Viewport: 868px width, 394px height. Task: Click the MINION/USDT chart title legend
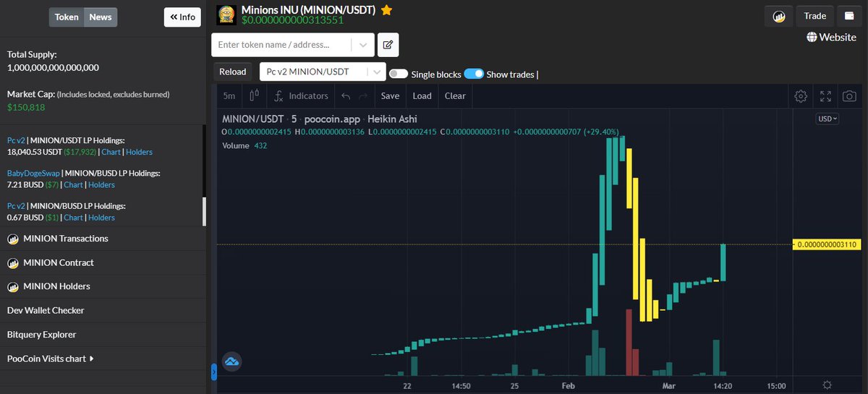coord(320,119)
